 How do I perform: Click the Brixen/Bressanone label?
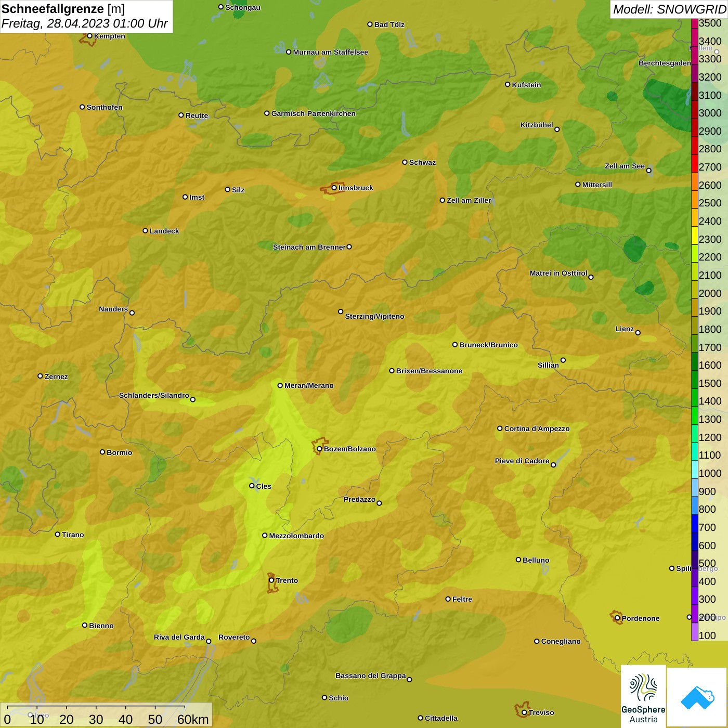429,371
